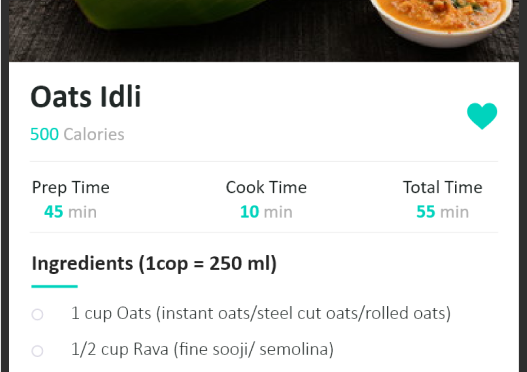Tap the 55 min total value

pyautogui.click(x=443, y=212)
